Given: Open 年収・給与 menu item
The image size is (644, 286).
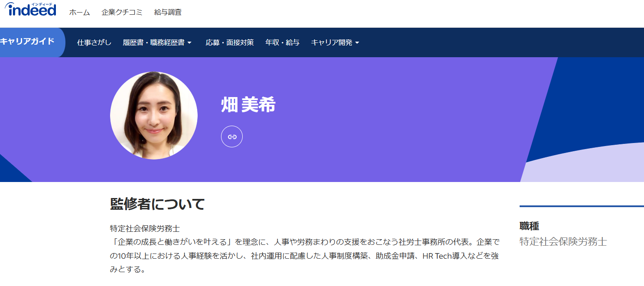Looking at the screenshot, I should (x=283, y=42).
